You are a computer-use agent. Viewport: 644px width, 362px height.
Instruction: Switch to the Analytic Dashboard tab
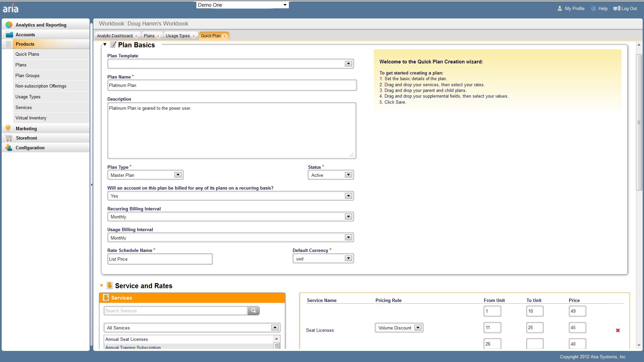coord(114,36)
